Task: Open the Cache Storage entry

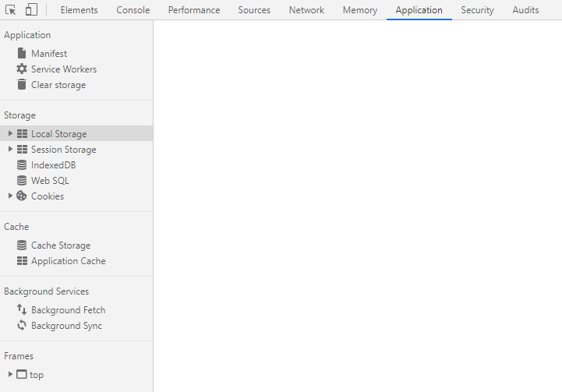Action: pos(61,245)
